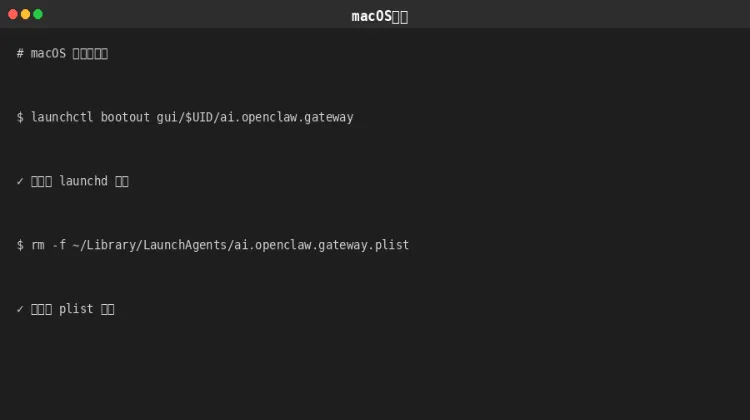The height and width of the screenshot is (420, 750).
Task: Click the checkmark before the plist message
Action: click(x=20, y=309)
